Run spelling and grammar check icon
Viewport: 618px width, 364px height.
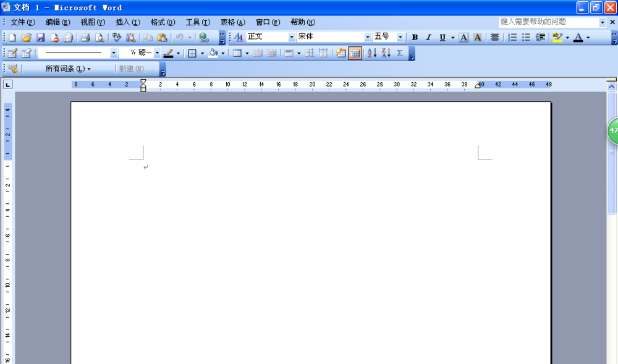(116, 38)
